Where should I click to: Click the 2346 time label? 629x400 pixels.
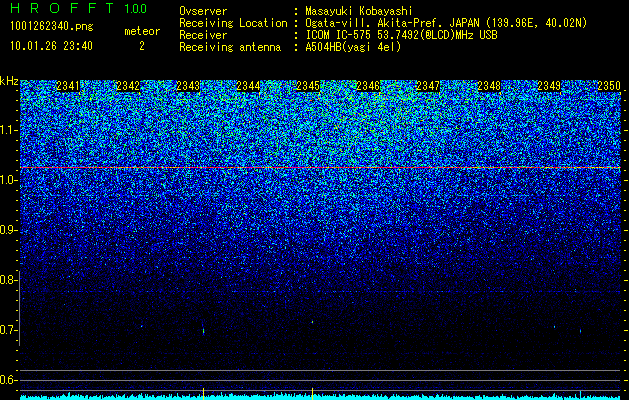coord(368,86)
